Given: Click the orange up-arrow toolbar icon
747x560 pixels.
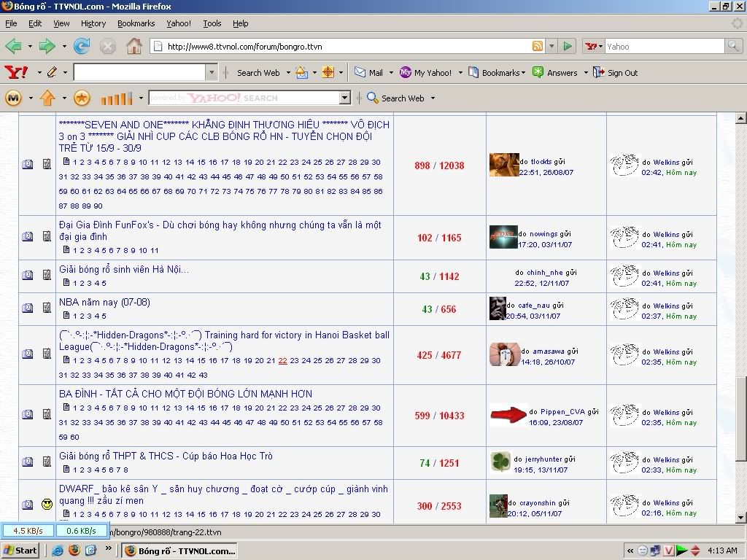Looking at the screenshot, I should 47,98.
